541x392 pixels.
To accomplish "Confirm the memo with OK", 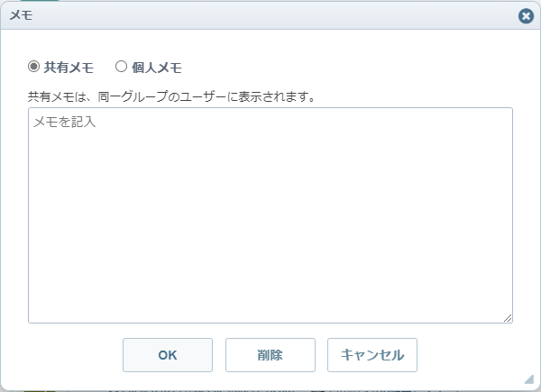I will click(168, 355).
